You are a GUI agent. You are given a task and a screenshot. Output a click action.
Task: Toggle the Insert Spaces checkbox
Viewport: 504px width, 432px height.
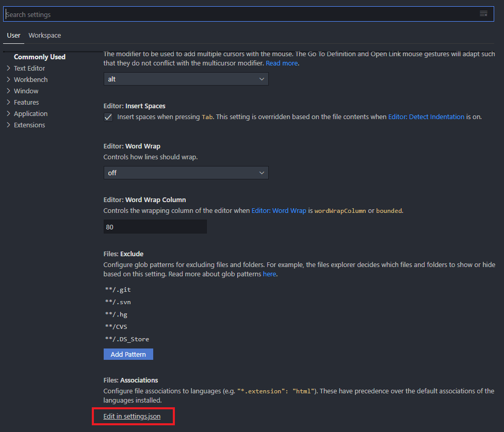click(108, 117)
